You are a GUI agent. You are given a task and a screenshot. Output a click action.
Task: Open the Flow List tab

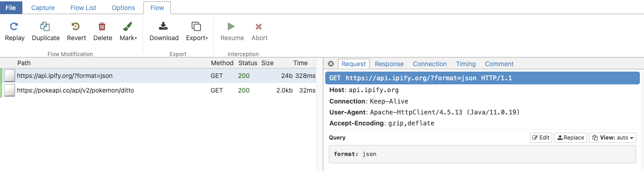pyautogui.click(x=83, y=8)
